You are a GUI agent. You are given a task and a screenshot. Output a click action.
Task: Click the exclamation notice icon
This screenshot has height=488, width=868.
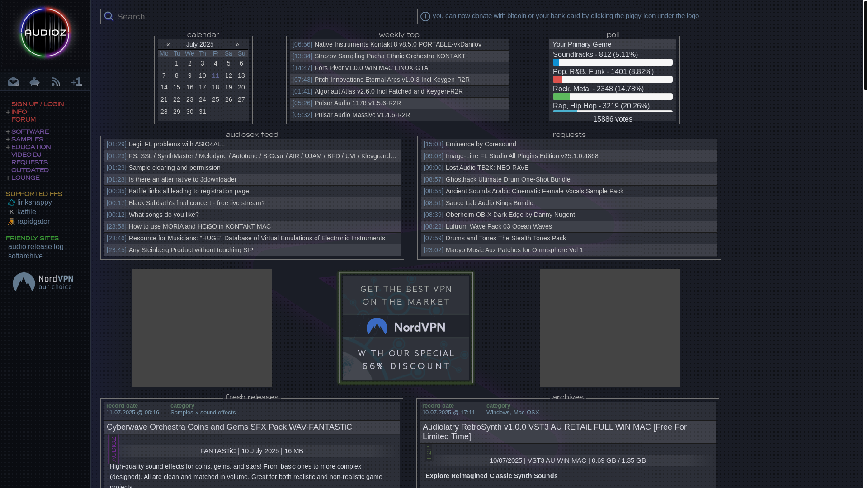pyautogui.click(x=425, y=16)
